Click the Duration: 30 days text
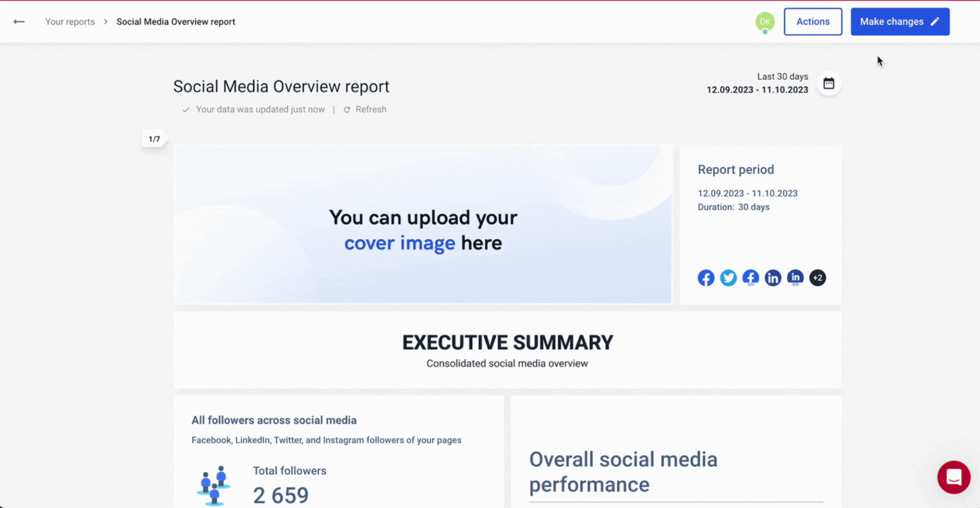Viewport: 980px width, 508px height. click(733, 207)
